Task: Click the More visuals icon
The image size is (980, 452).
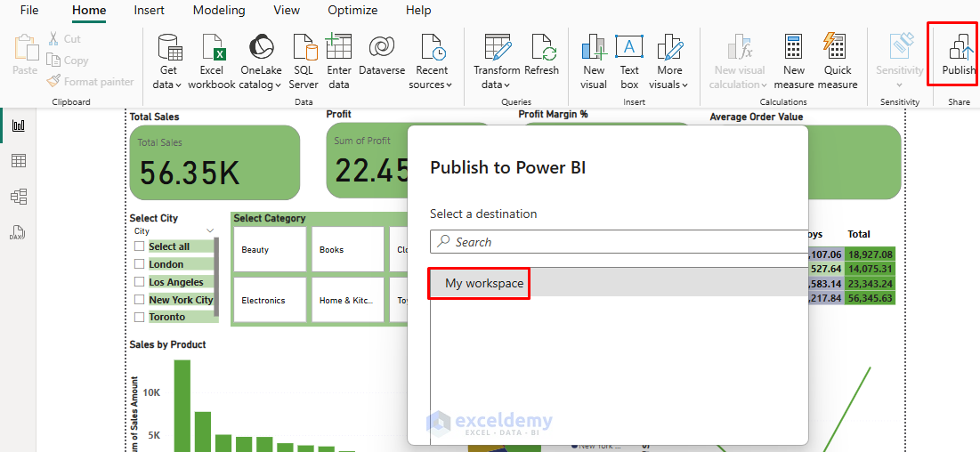Action: pyautogui.click(x=670, y=47)
